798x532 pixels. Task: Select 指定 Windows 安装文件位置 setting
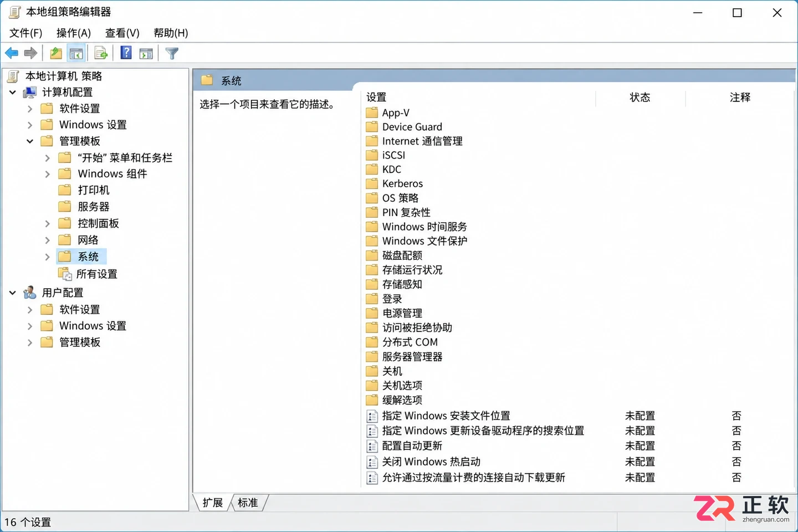pyautogui.click(x=446, y=416)
